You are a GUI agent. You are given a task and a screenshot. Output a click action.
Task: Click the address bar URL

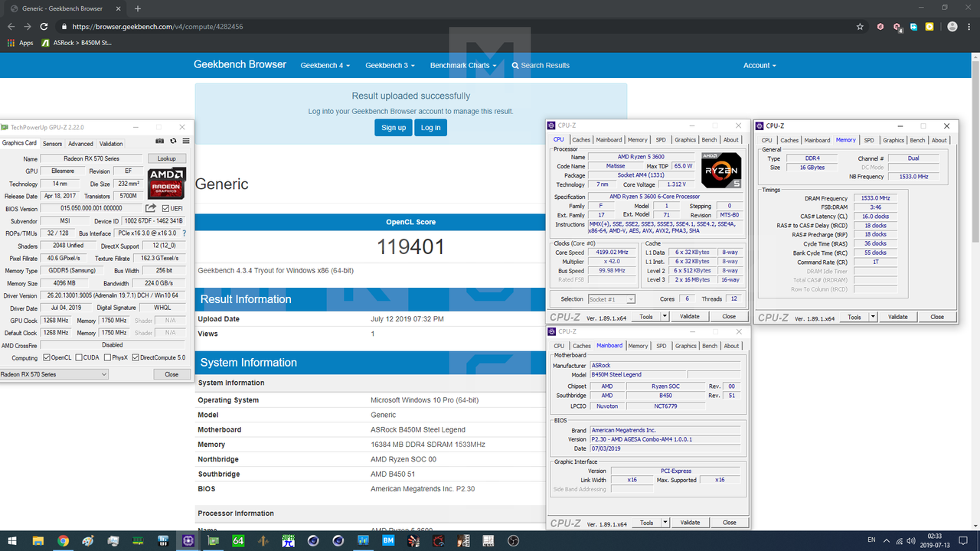click(x=159, y=27)
